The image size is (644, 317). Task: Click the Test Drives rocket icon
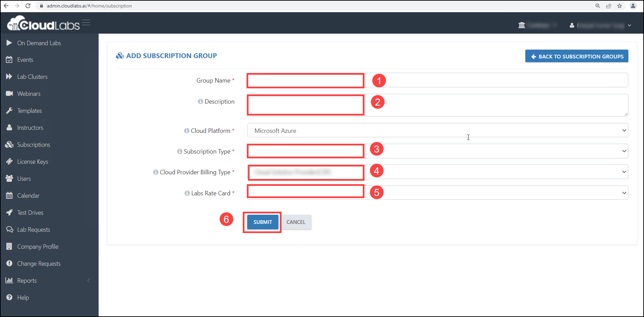click(9, 212)
